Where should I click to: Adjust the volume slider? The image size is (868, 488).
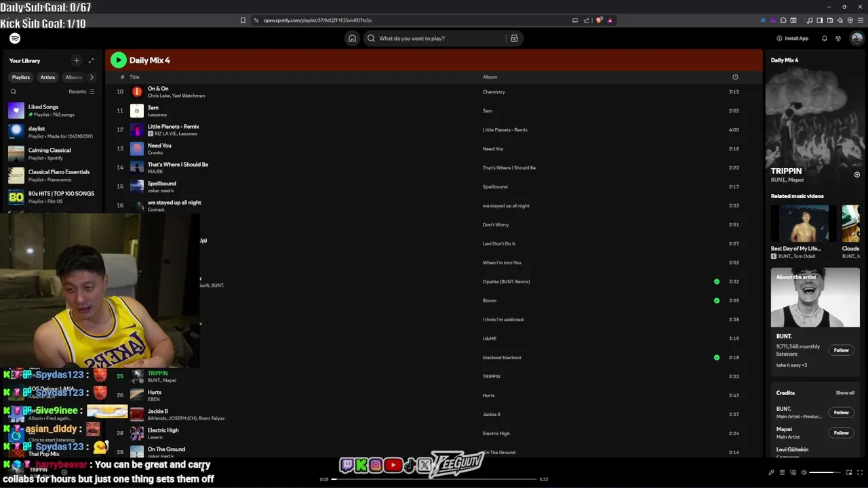(x=825, y=472)
